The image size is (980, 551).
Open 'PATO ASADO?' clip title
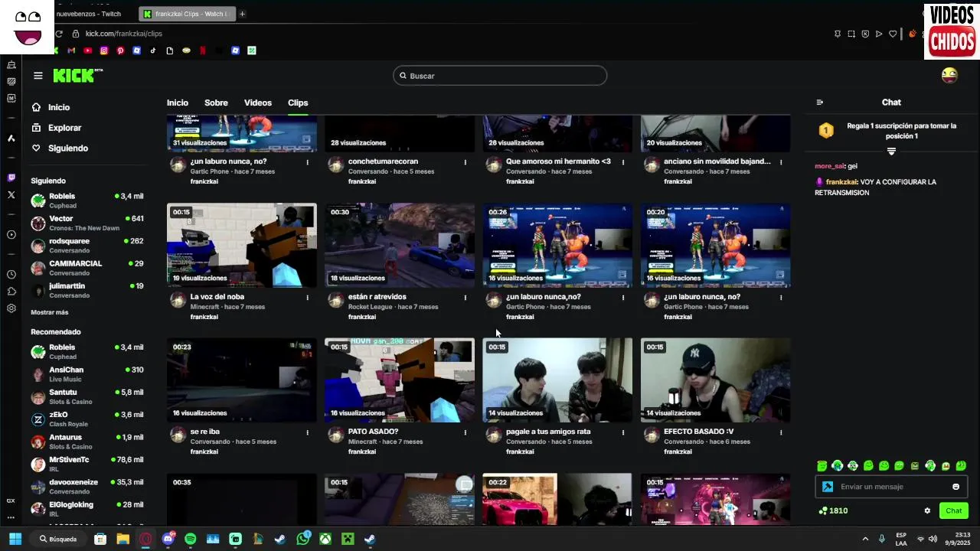(x=373, y=432)
